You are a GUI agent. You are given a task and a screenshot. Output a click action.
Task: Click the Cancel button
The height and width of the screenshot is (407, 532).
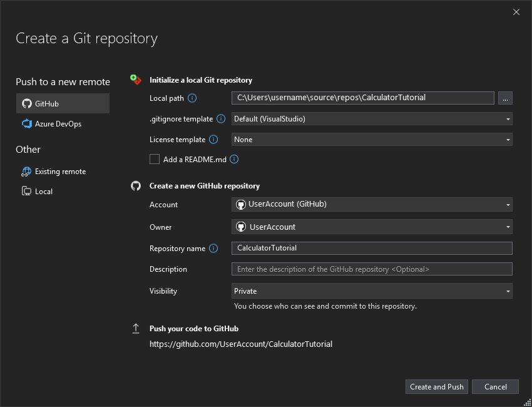coord(495,386)
